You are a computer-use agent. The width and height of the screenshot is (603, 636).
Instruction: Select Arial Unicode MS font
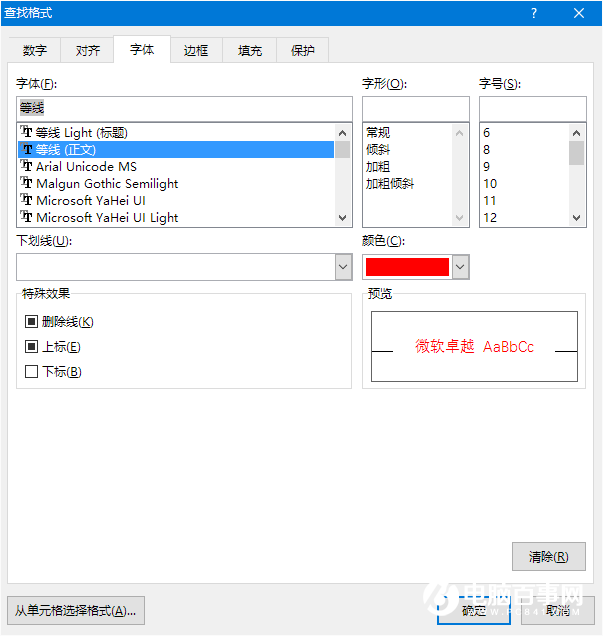pos(86,166)
